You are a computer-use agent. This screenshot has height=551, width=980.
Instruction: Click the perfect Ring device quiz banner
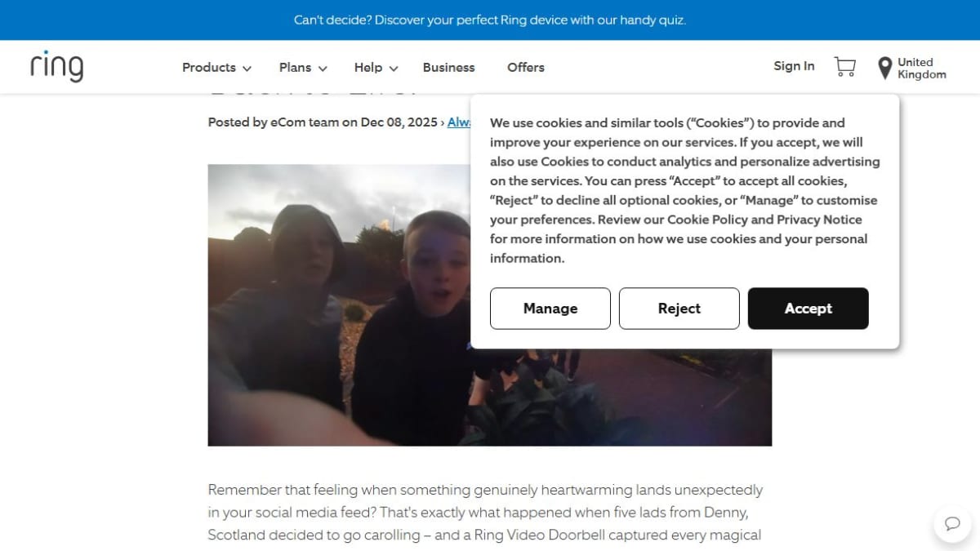coord(490,20)
